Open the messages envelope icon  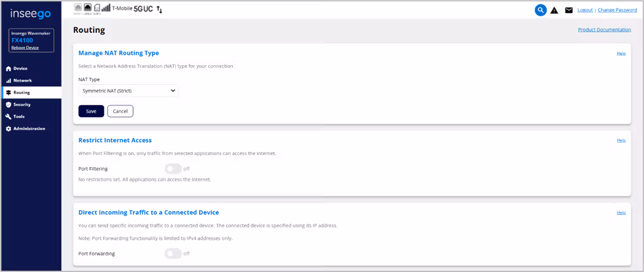(569, 10)
